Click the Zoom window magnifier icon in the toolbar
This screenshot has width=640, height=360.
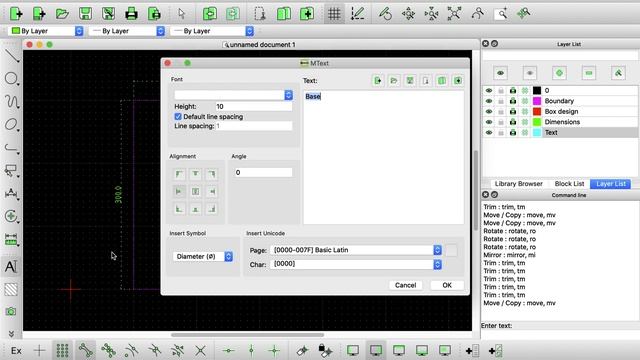[x=501, y=14]
